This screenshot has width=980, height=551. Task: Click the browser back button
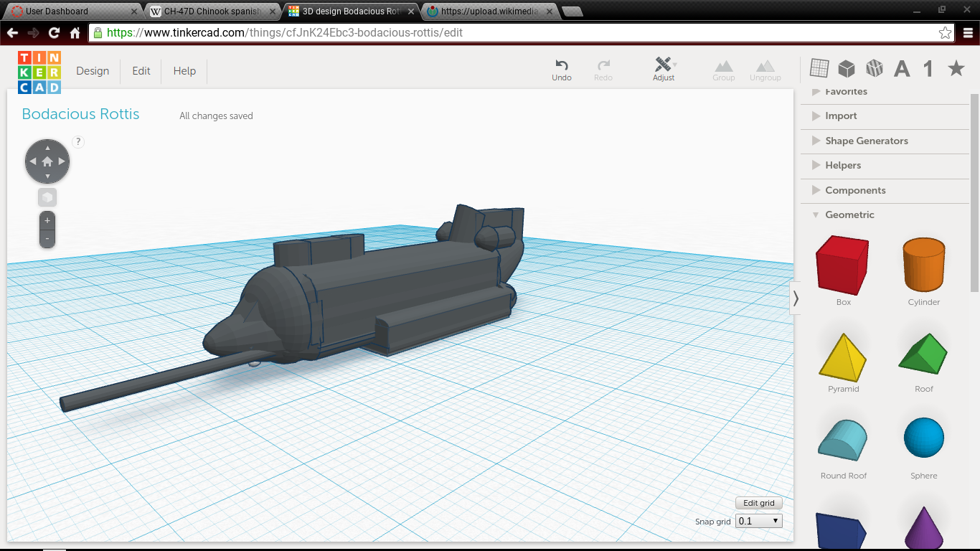pyautogui.click(x=12, y=33)
